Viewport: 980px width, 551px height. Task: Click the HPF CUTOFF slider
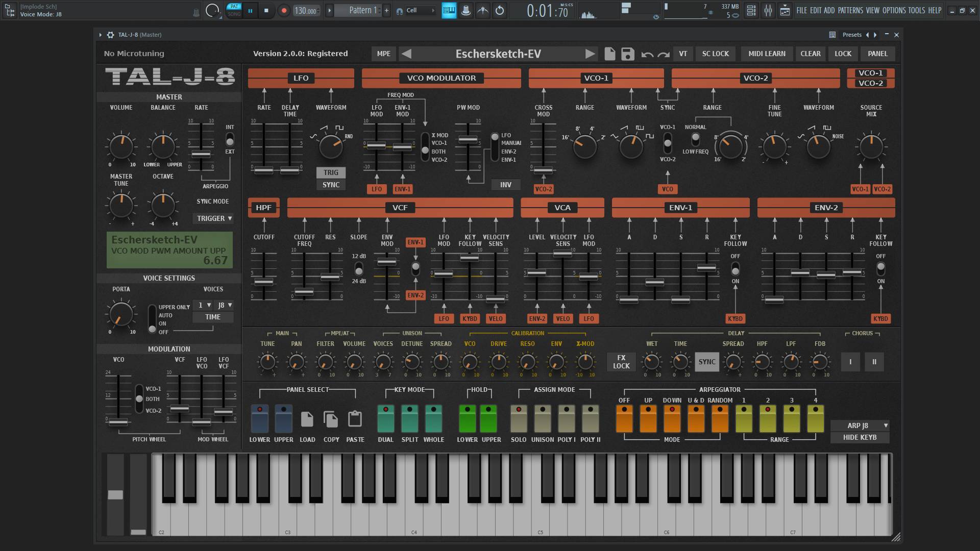coord(264,282)
